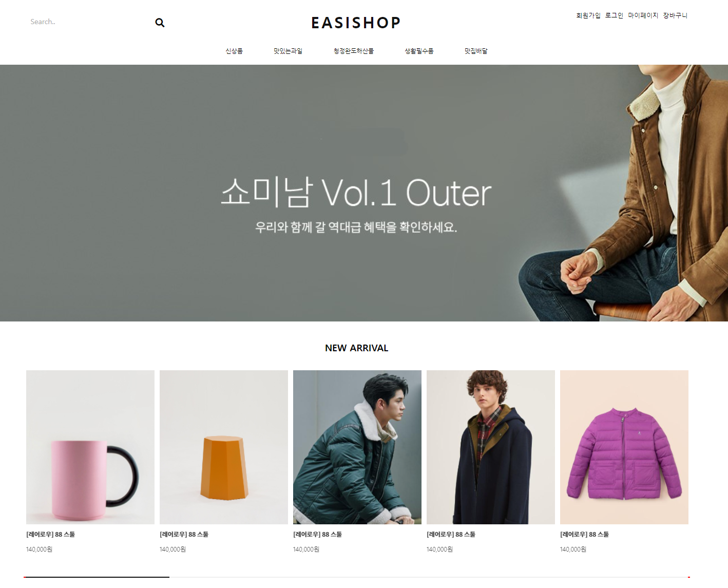
Task: Open the 생활필수품 category
Action: tap(419, 51)
